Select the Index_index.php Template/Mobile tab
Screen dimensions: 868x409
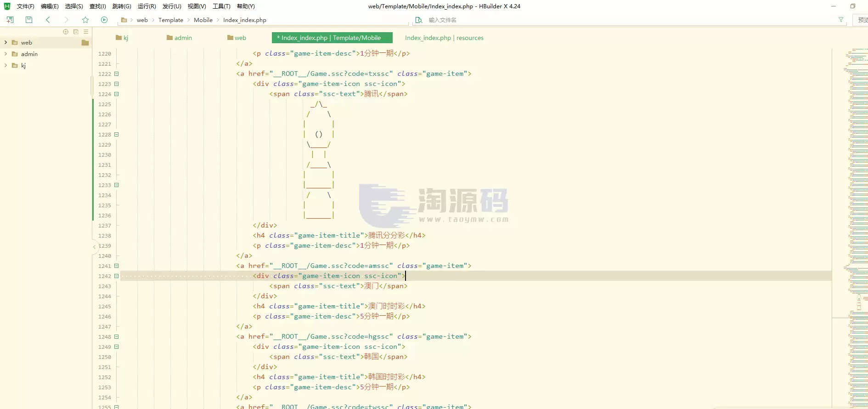tap(332, 38)
